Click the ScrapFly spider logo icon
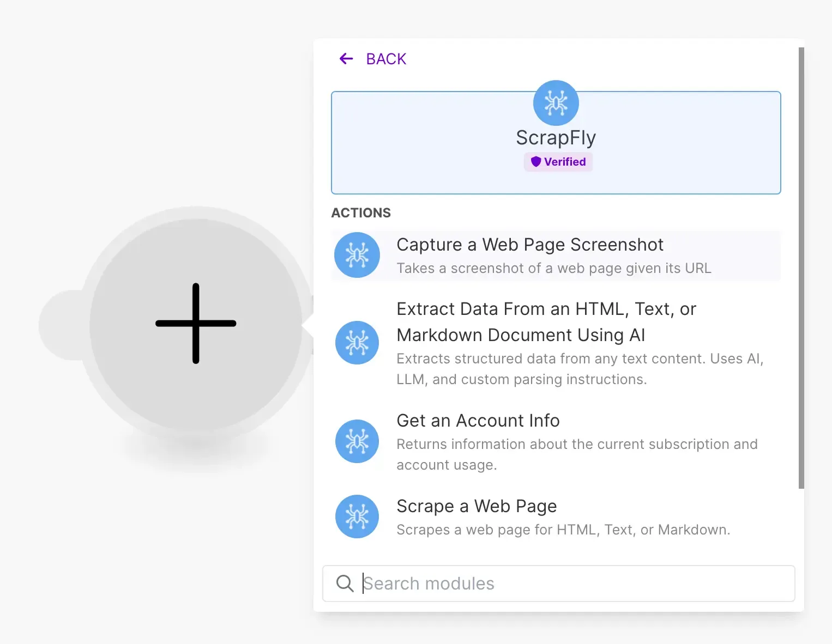The width and height of the screenshot is (832, 644). pos(556,102)
